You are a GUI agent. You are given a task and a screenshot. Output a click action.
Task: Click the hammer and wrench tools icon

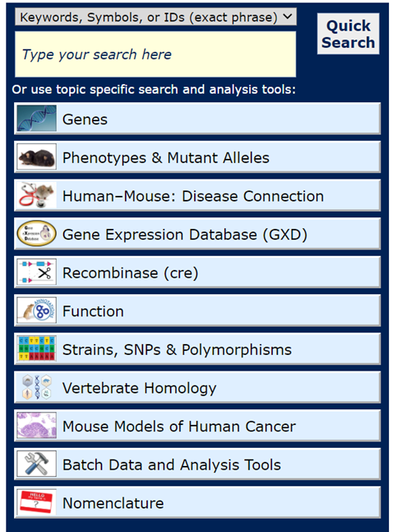pos(37,464)
